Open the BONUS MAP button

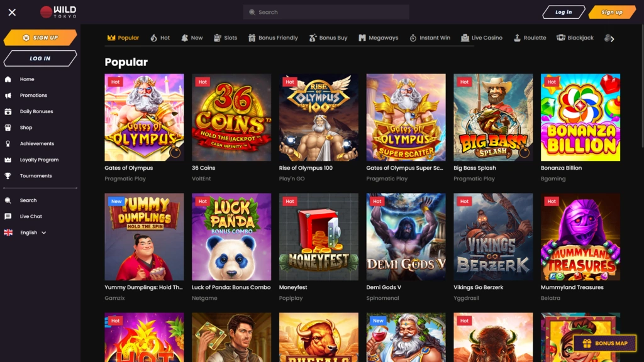point(604,343)
